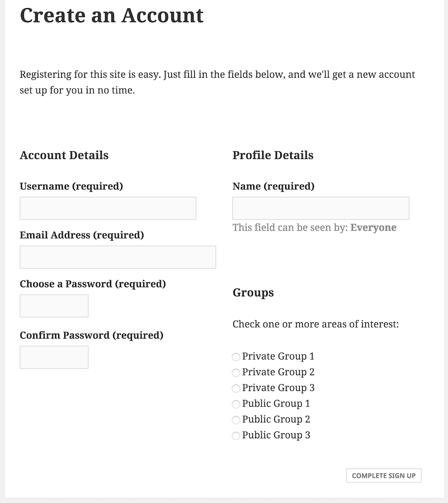448x503 pixels.
Task: Click the "Choose a Password (required)" label
Action: (93, 284)
